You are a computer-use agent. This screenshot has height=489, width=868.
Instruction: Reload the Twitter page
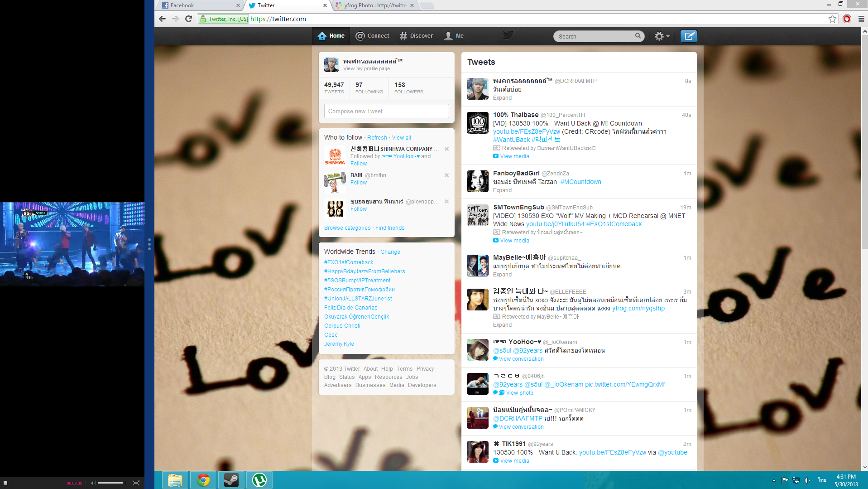(189, 19)
